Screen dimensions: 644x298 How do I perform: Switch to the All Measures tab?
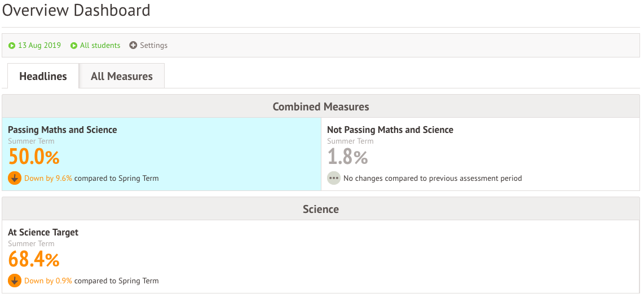pos(122,76)
